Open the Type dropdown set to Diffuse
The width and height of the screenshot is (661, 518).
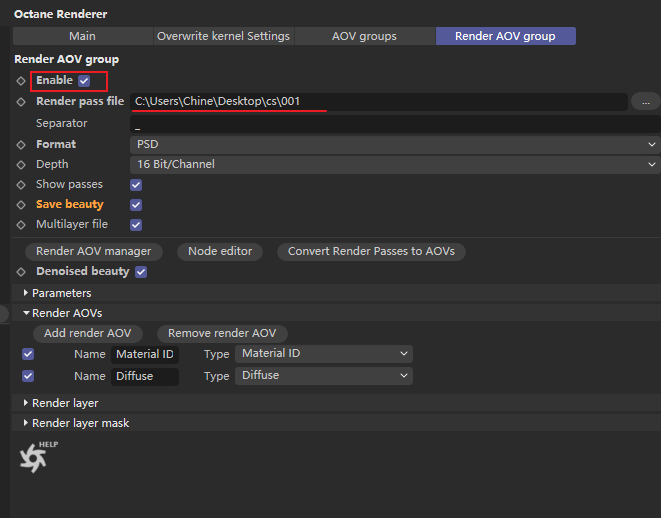324,376
